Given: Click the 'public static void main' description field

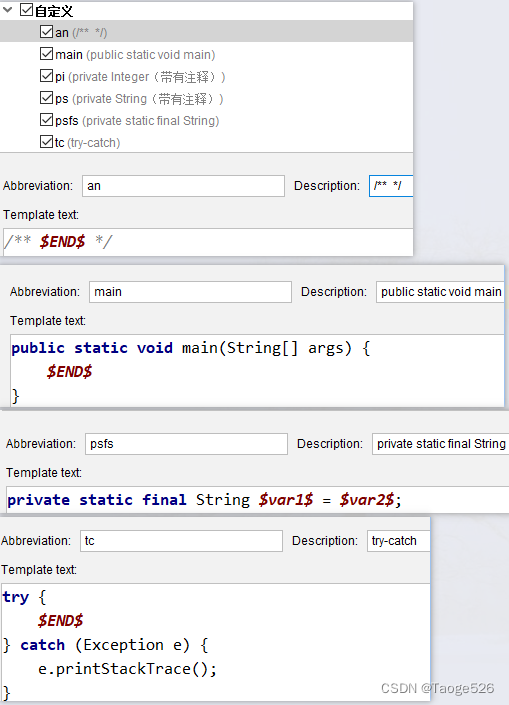Looking at the screenshot, I should [440, 292].
